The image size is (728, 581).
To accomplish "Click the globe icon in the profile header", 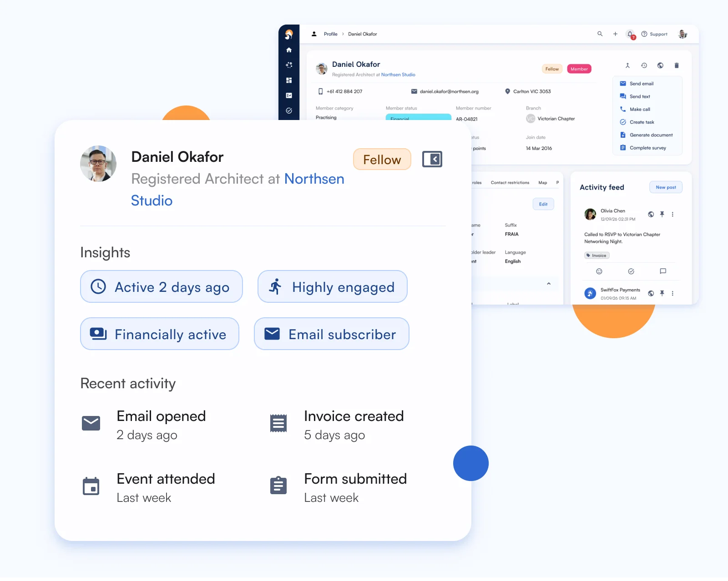I will click(660, 65).
